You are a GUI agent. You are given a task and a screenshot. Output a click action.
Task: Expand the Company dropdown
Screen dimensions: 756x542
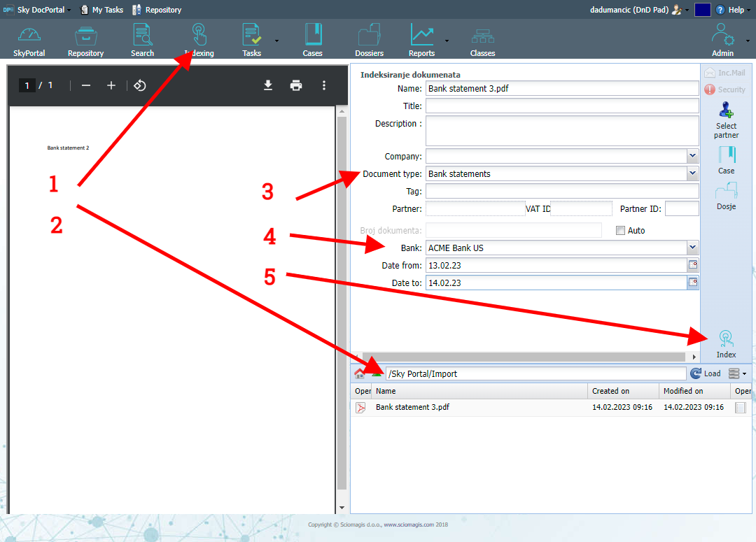coord(693,156)
